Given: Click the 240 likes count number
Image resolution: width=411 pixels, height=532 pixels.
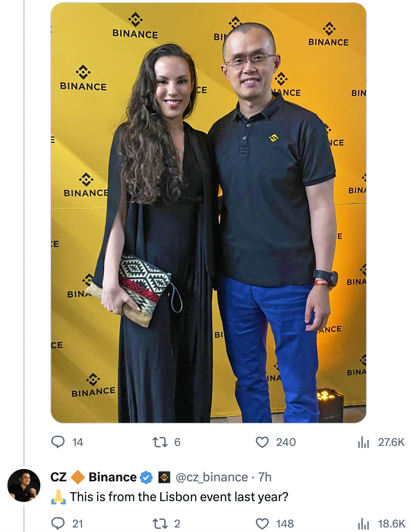Looking at the screenshot, I should 286,442.
